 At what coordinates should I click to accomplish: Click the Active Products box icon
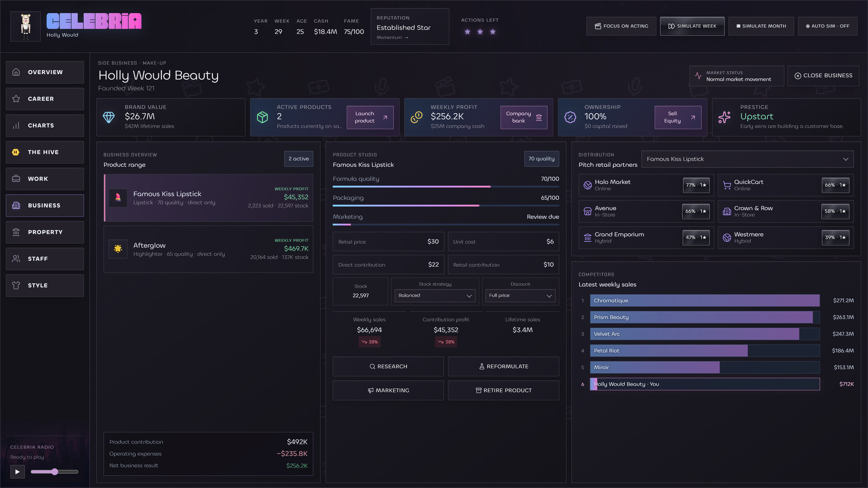[x=263, y=117]
